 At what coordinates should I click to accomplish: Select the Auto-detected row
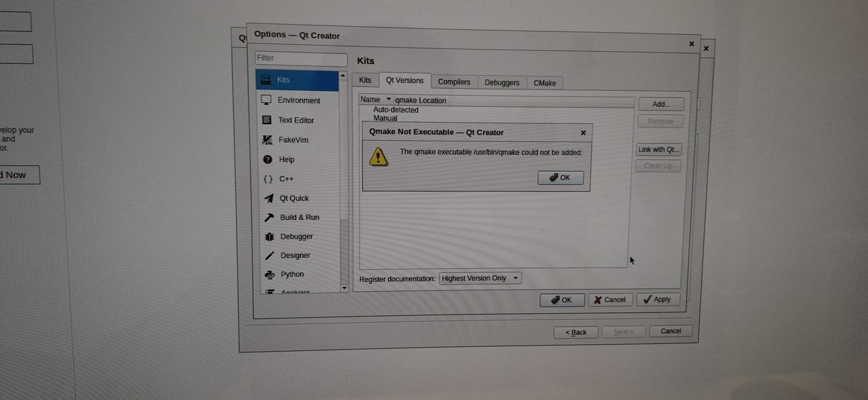pos(395,110)
